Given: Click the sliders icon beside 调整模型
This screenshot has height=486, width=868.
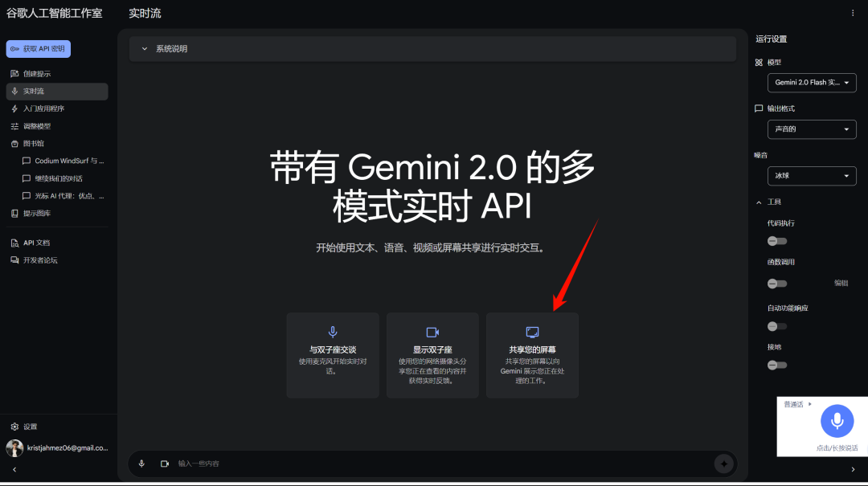Looking at the screenshot, I should point(15,126).
